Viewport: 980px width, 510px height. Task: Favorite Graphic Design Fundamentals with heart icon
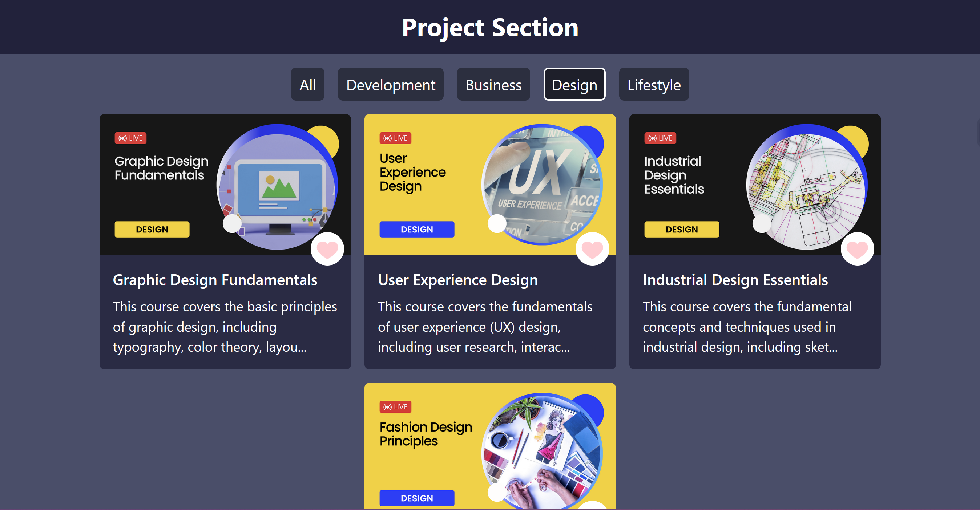(x=327, y=249)
